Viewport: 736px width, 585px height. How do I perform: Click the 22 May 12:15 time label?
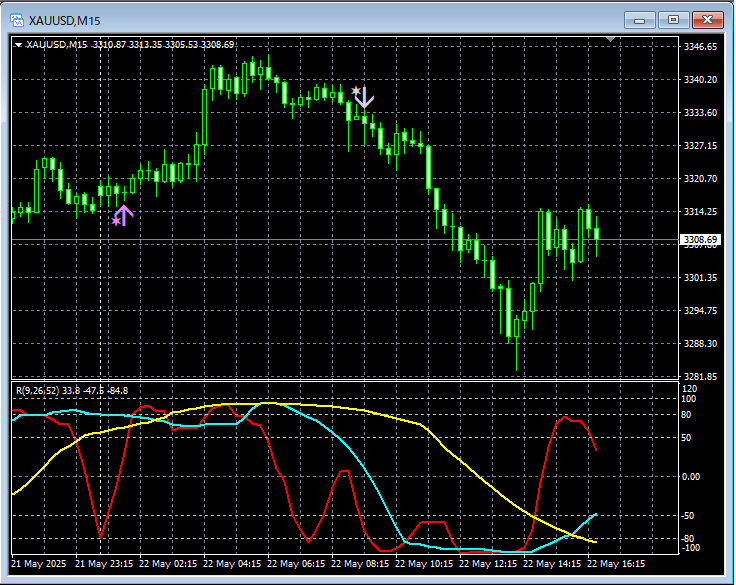pyautogui.click(x=488, y=563)
